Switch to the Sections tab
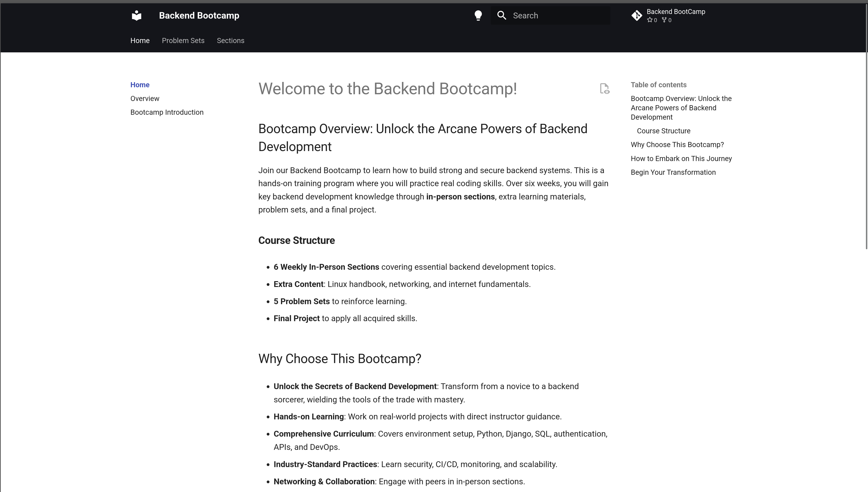 (x=230, y=40)
